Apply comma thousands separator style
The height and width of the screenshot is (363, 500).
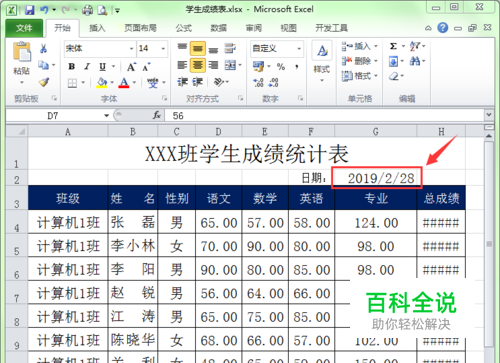click(x=297, y=67)
